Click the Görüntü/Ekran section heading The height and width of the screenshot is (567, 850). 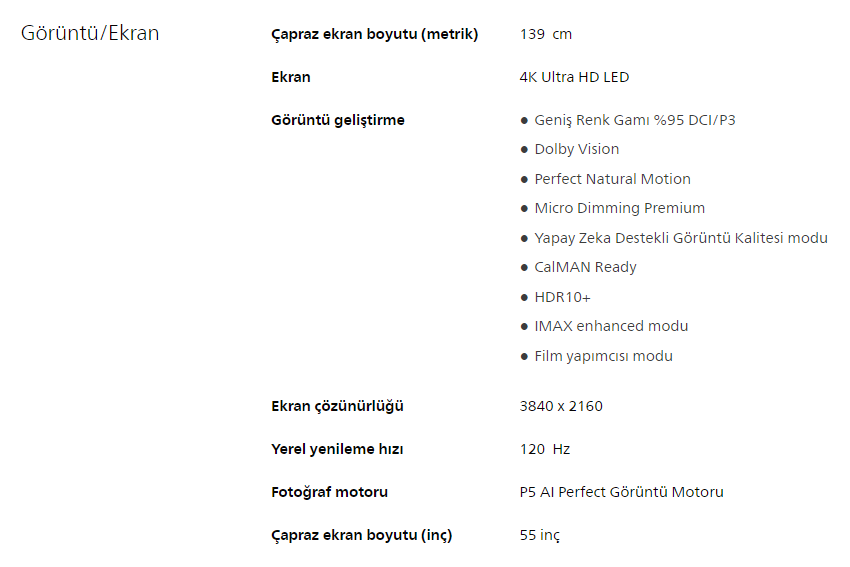click(90, 33)
